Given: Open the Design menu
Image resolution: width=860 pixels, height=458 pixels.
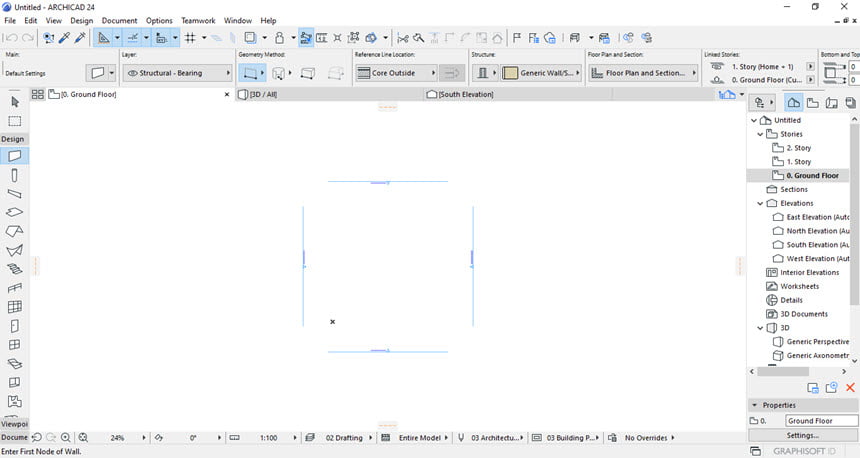Looking at the screenshot, I should (82, 20).
